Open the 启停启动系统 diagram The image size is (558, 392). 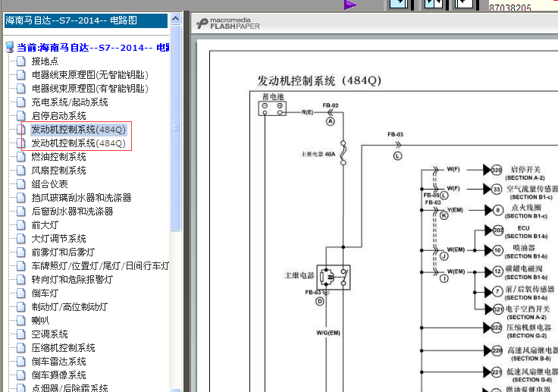pos(58,116)
